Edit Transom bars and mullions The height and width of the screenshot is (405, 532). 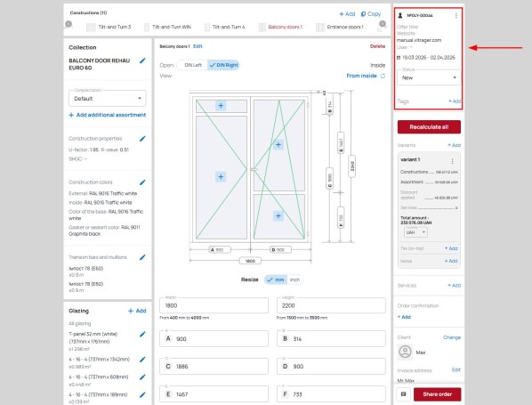[142, 257]
